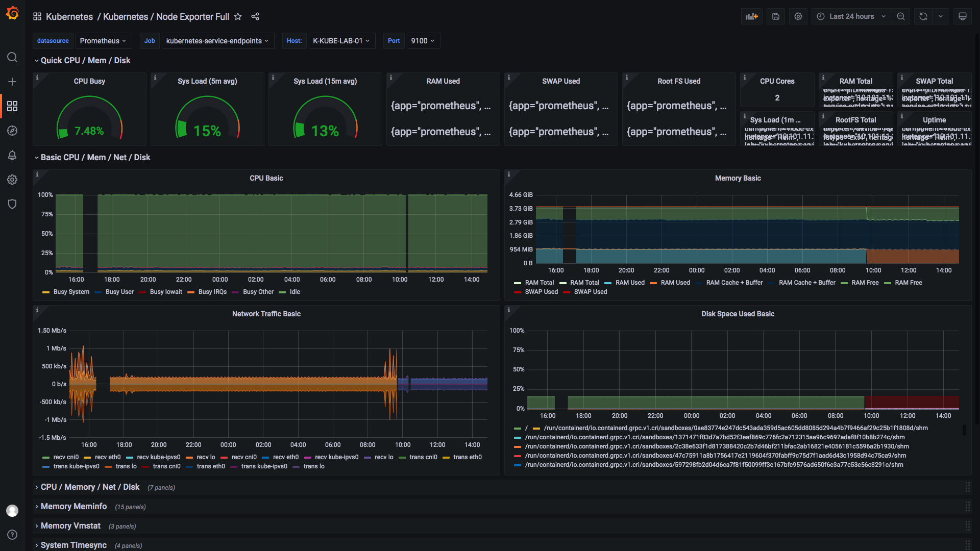Click the trans lo color swatch at legend end
980x551 pixels.
[x=296, y=467]
